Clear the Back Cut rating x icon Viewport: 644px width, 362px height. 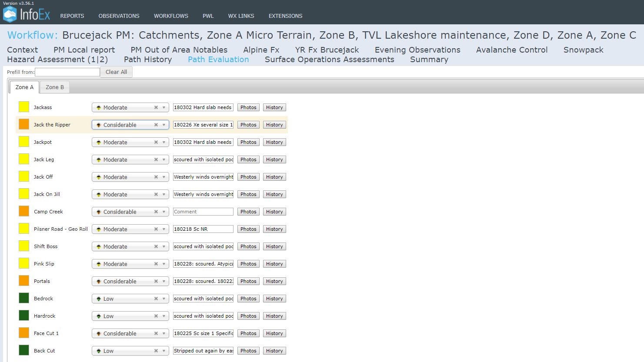(156, 351)
